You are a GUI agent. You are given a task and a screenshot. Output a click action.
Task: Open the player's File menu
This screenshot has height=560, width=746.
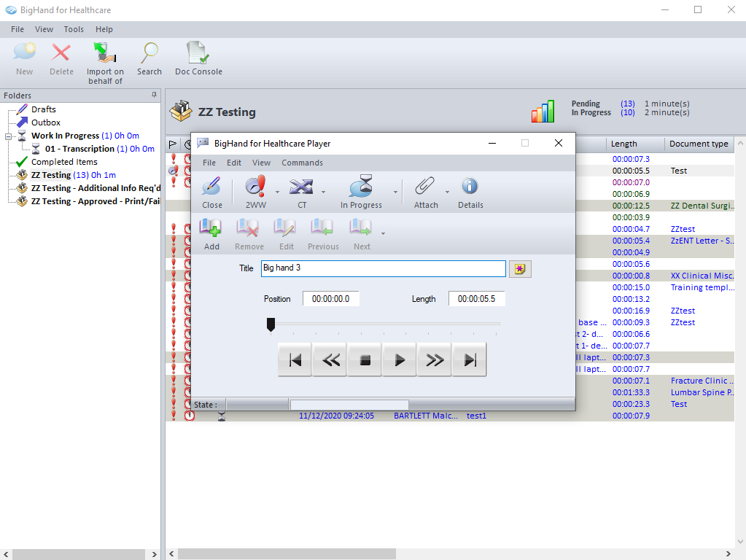tap(209, 163)
